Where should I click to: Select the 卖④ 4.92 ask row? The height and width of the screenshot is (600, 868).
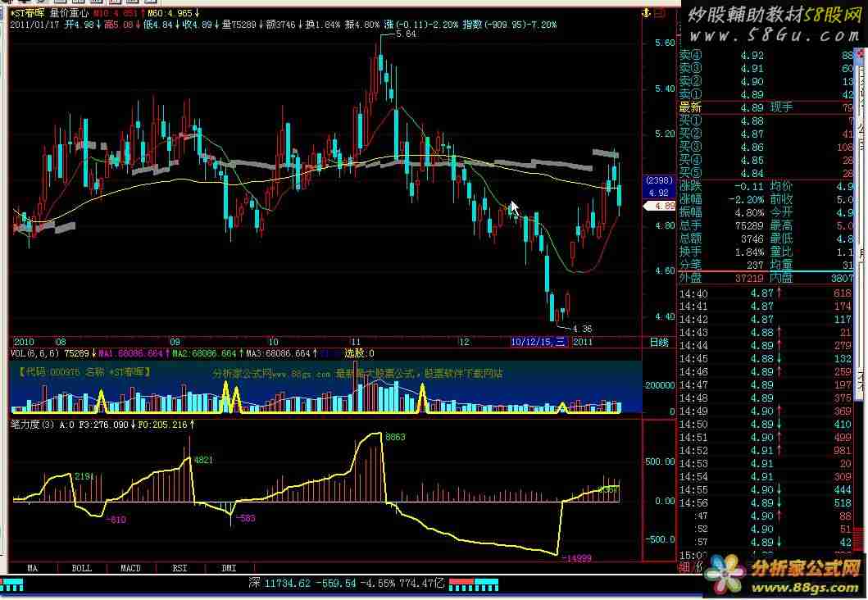point(766,56)
